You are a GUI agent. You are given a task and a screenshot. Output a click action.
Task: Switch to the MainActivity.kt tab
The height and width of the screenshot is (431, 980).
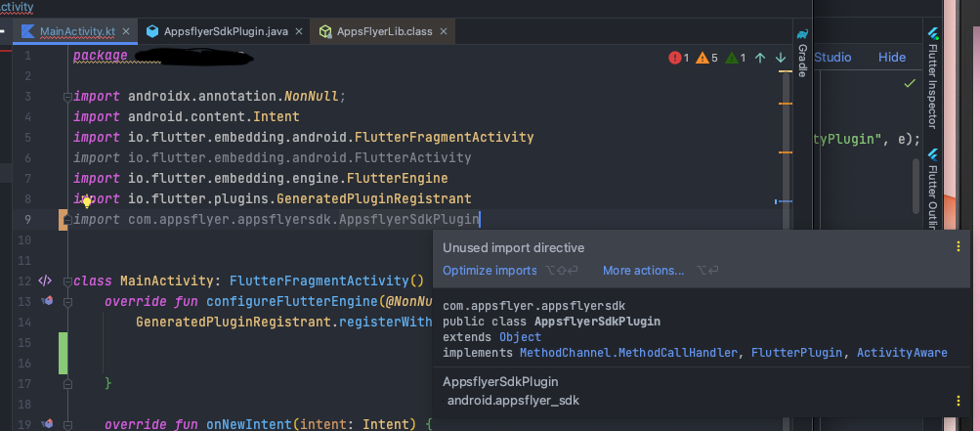click(74, 31)
